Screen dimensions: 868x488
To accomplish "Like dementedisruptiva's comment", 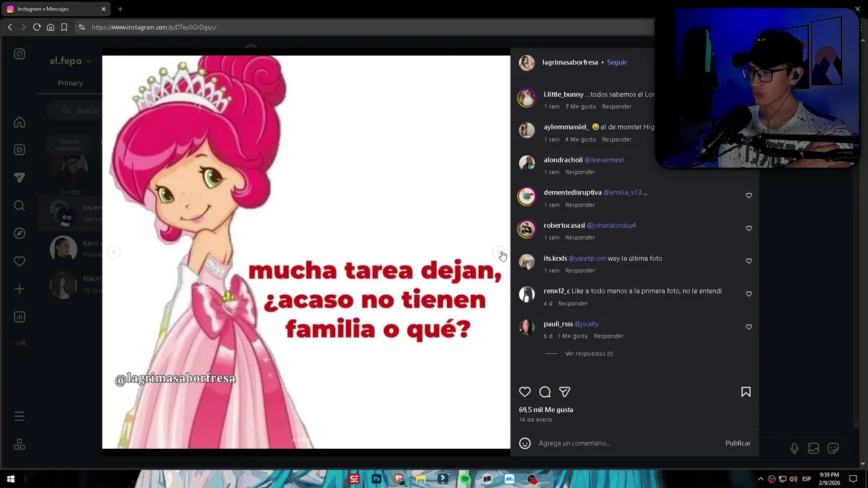I will point(749,195).
